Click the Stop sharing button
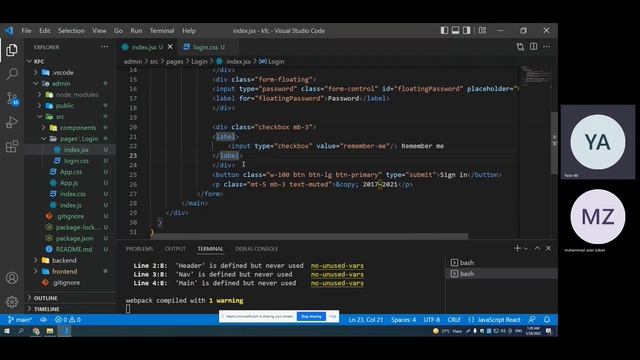Viewport: 640px width, 360px height. [x=311, y=316]
